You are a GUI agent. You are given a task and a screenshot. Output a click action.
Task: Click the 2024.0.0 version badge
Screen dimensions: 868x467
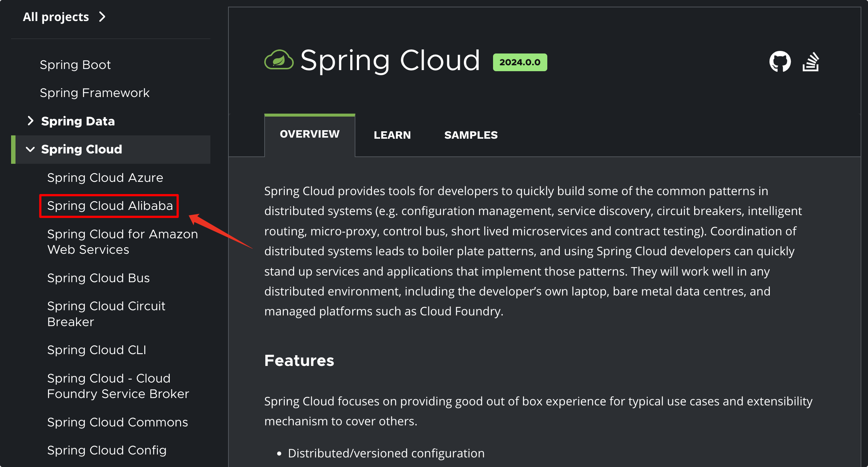[x=520, y=62]
